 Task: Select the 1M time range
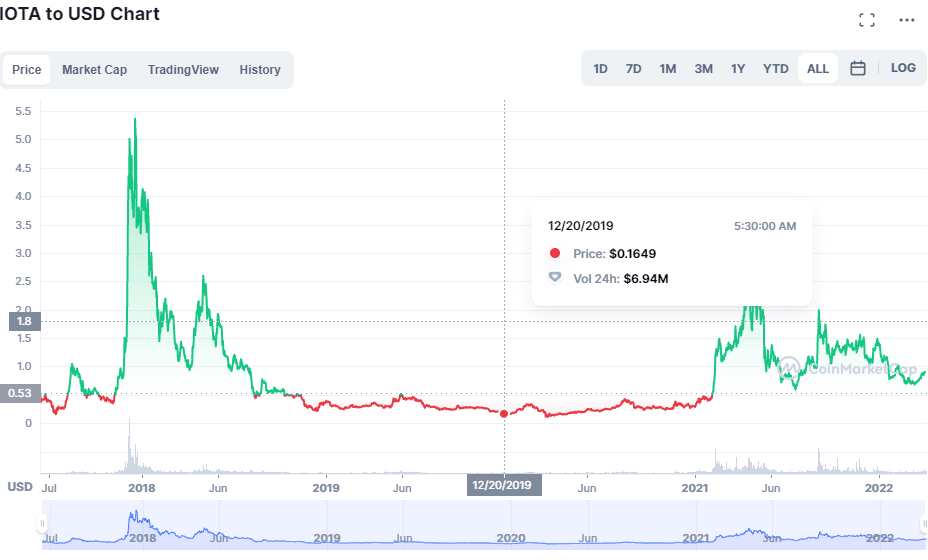coord(668,69)
